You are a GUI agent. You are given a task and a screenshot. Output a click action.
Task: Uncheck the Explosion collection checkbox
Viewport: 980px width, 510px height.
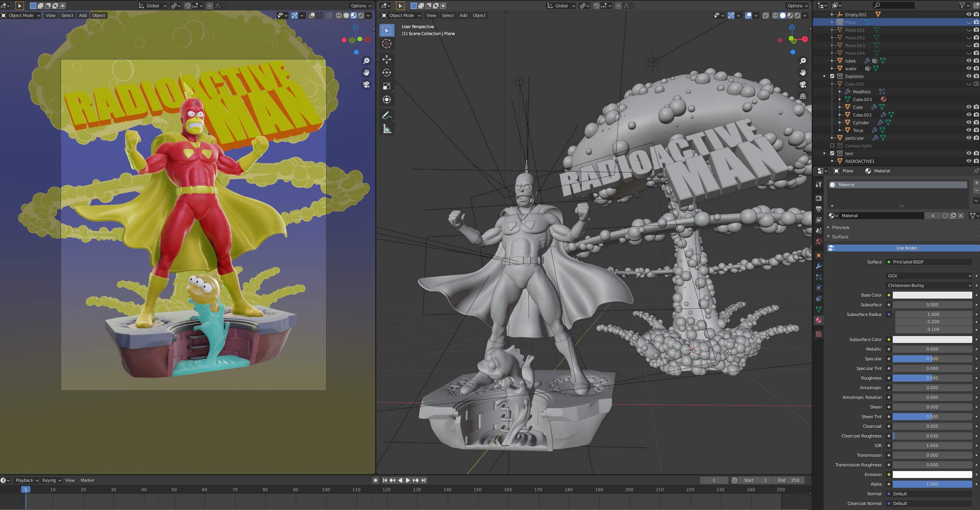point(832,76)
